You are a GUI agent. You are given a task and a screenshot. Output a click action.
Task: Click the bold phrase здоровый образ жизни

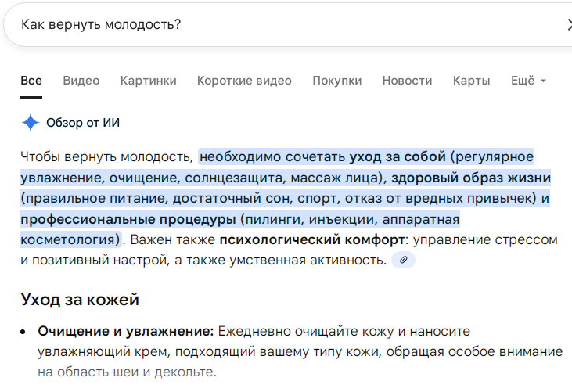(471, 177)
